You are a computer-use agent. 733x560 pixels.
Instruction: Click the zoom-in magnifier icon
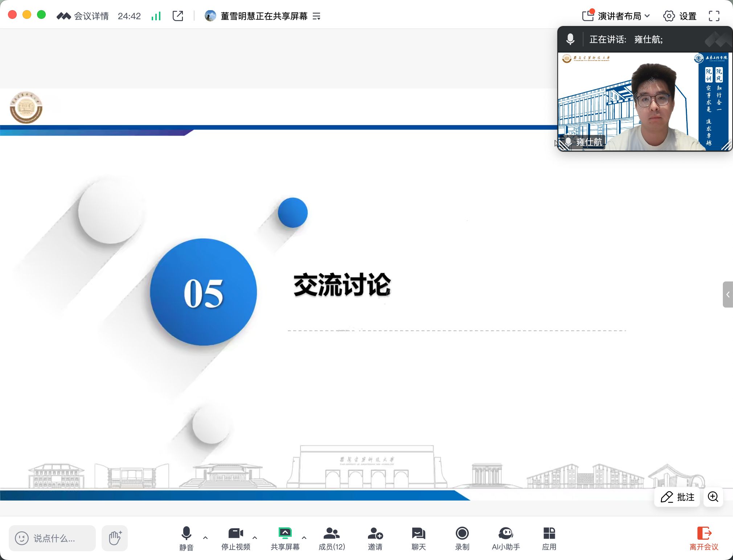pos(713,497)
